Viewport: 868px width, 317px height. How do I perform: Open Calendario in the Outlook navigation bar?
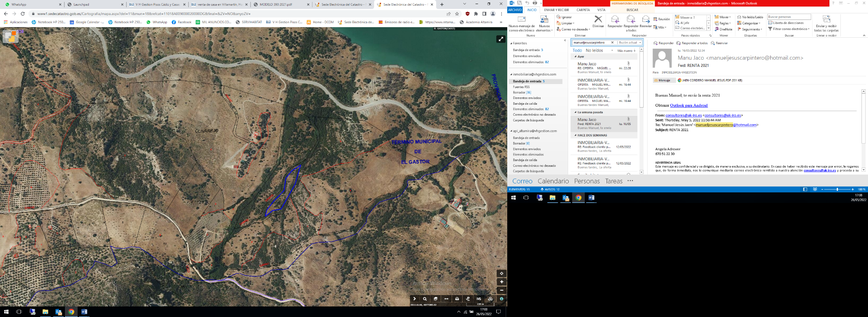(553, 181)
